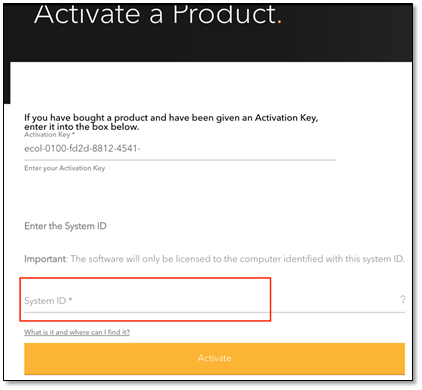Click the question mark help icon
Viewport: 422px width, 390px height.
[403, 299]
